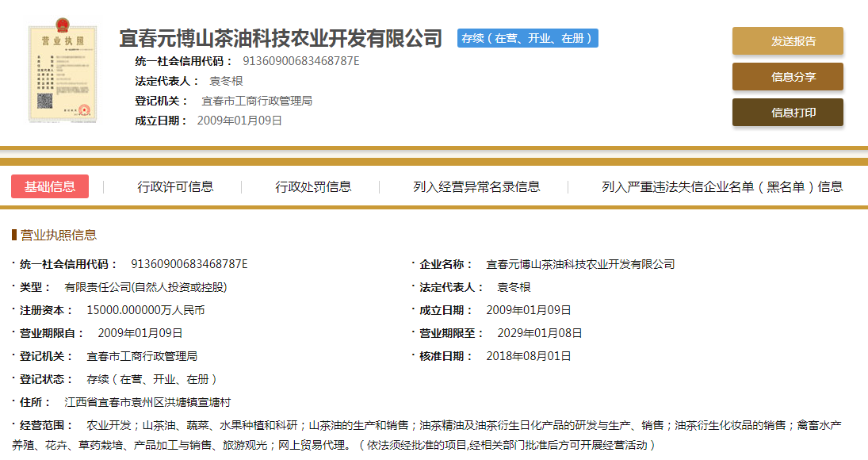
Task: Click the business license thumbnail image
Action: pos(64,73)
